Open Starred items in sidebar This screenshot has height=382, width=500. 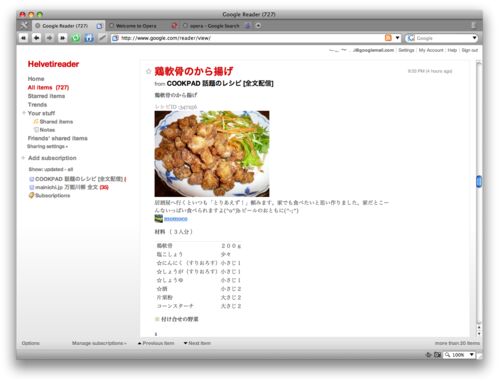point(46,96)
